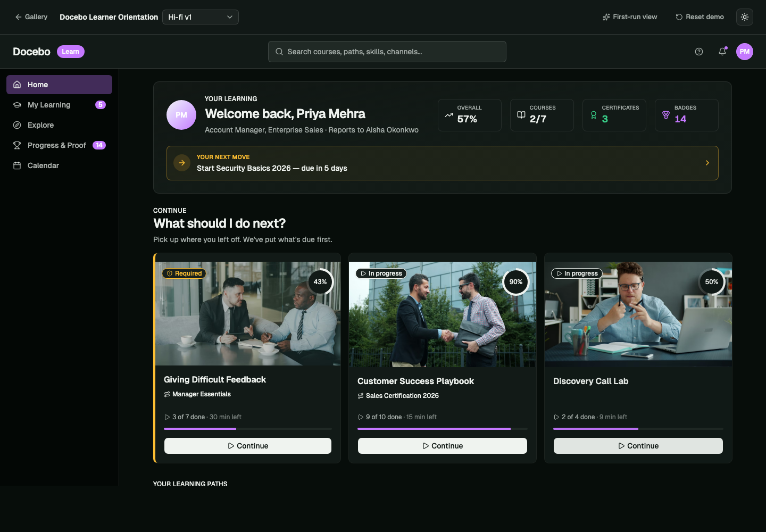Click the Giving Difficult Feedback progress bar
766x532 pixels.
coord(248,429)
